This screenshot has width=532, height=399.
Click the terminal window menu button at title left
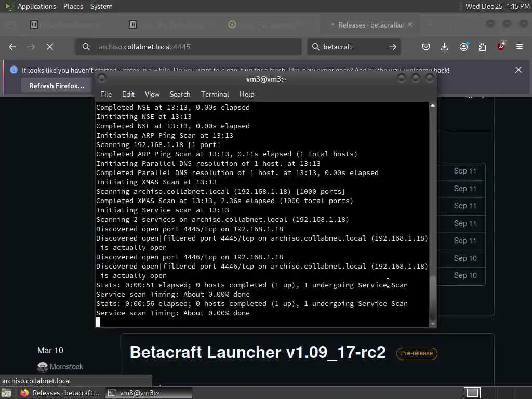(x=101, y=79)
